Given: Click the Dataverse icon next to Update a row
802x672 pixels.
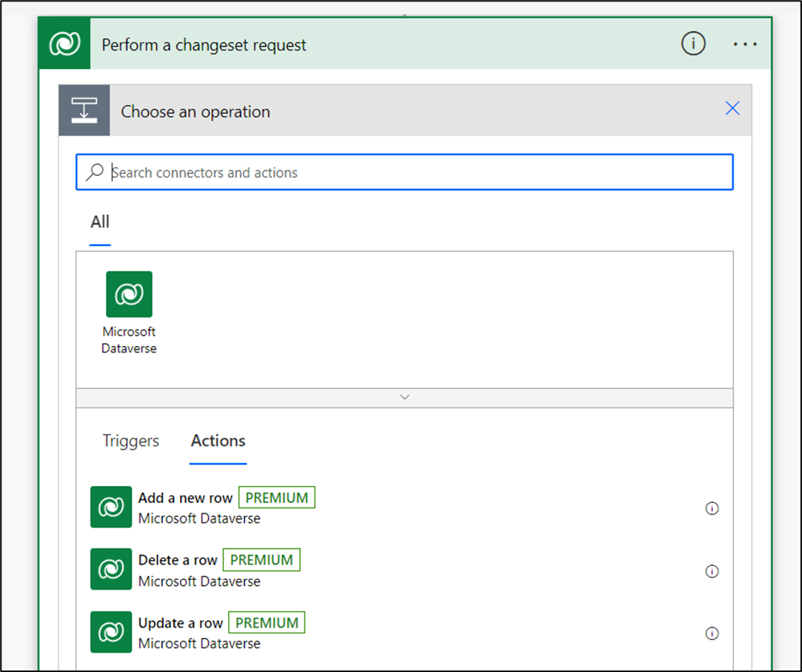Looking at the screenshot, I should click(x=110, y=633).
